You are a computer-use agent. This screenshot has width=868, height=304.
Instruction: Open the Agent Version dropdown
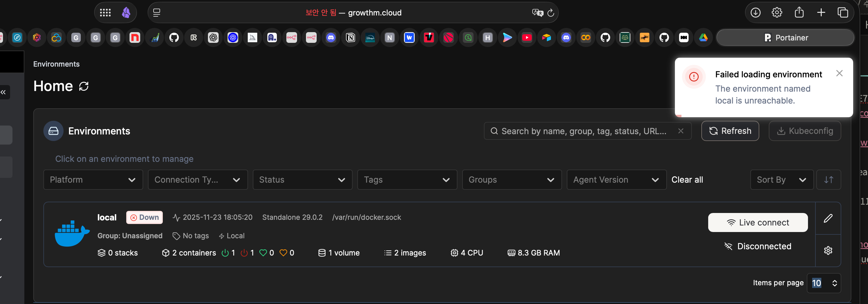point(616,179)
